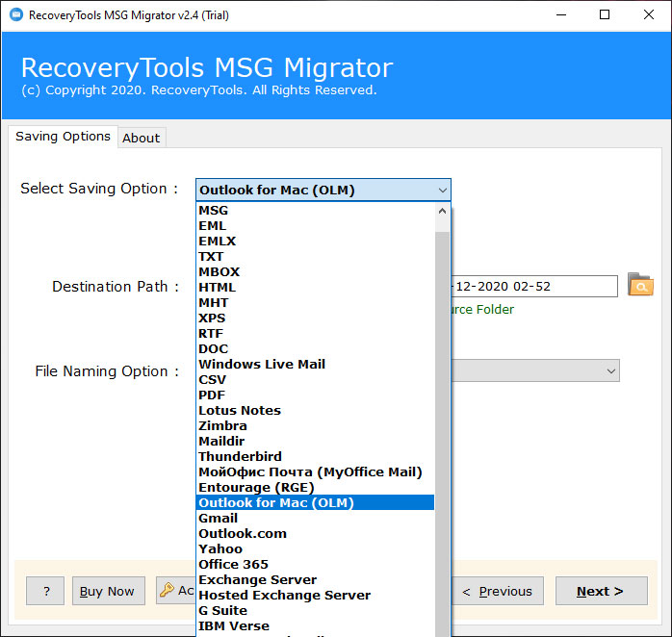Select Lotus Notes option

[315, 411]
